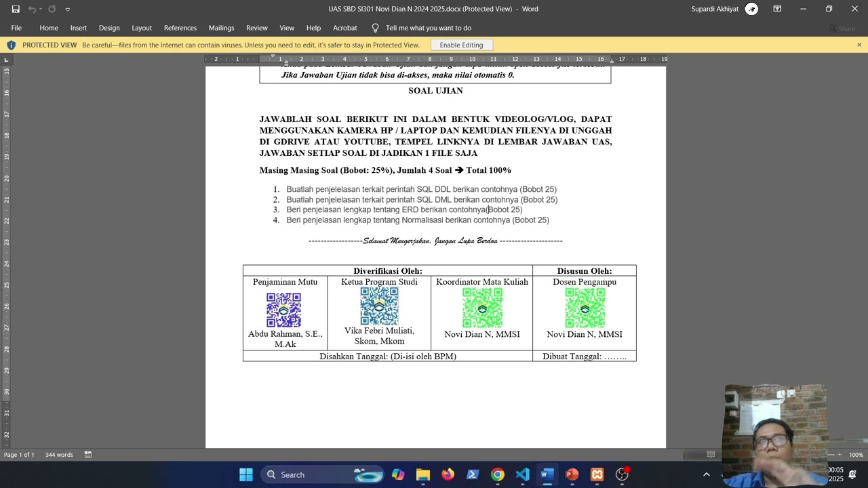Click the 'Disusun Oleh:' table header

tap(585, 271)
